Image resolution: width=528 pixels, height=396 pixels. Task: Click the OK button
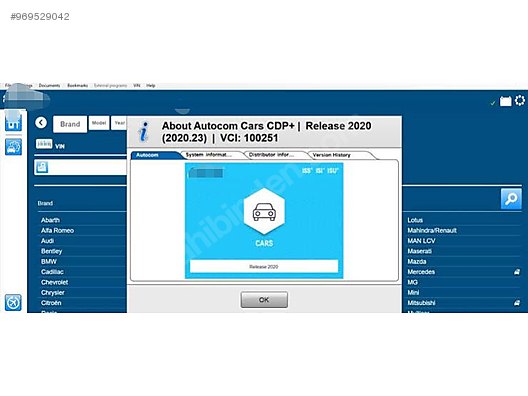coord(264,300)
